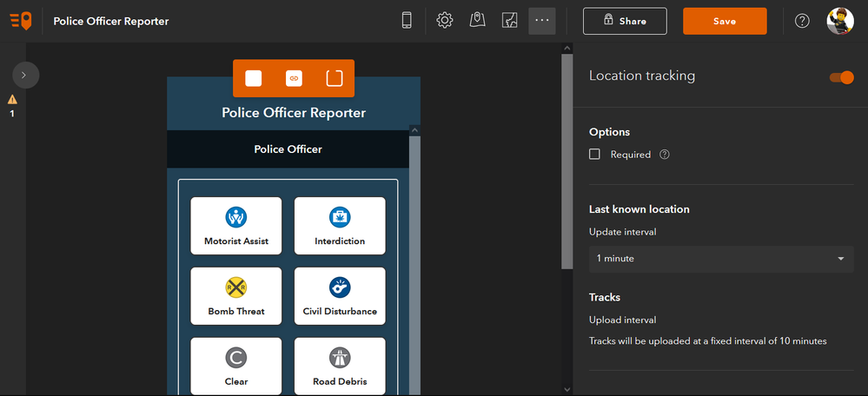This screenshot has height=396, width=868.
Task: Expand the left side panel chevron
Action: tap(24, 76)
